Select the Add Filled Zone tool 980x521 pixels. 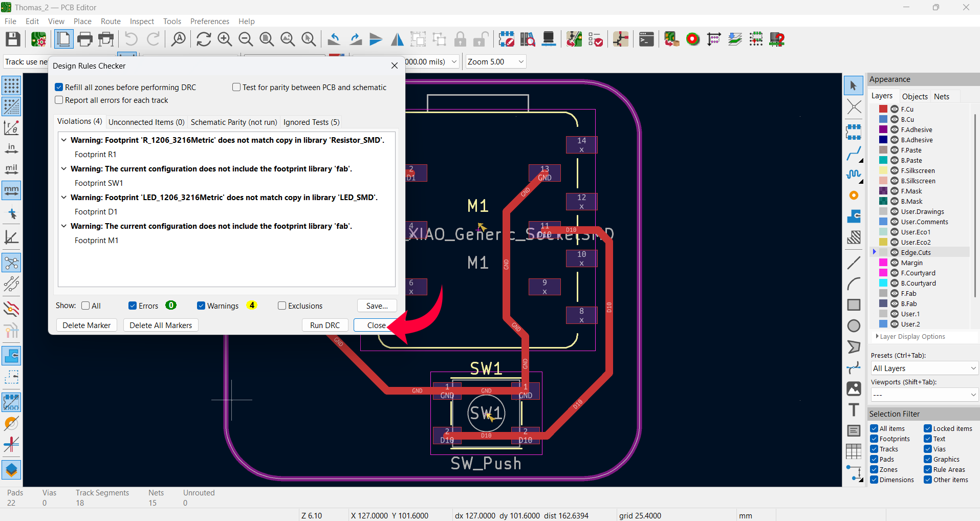(x=854, y=216)
